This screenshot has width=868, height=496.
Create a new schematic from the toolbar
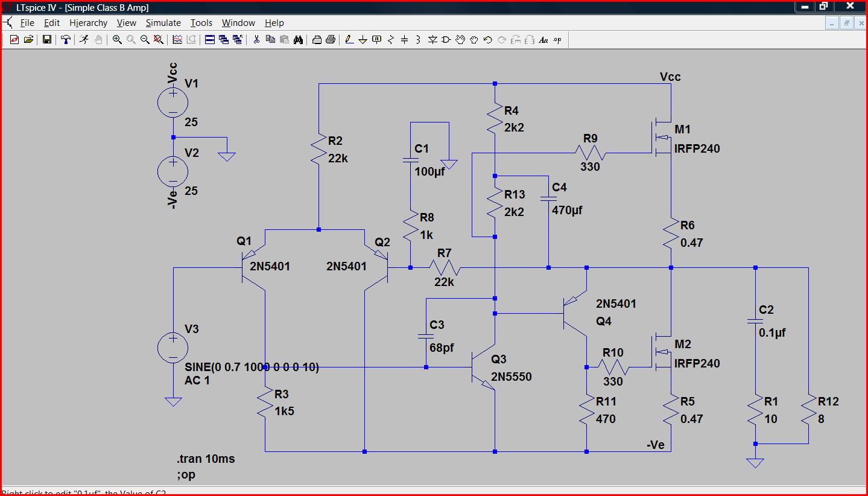click(14, 40)
